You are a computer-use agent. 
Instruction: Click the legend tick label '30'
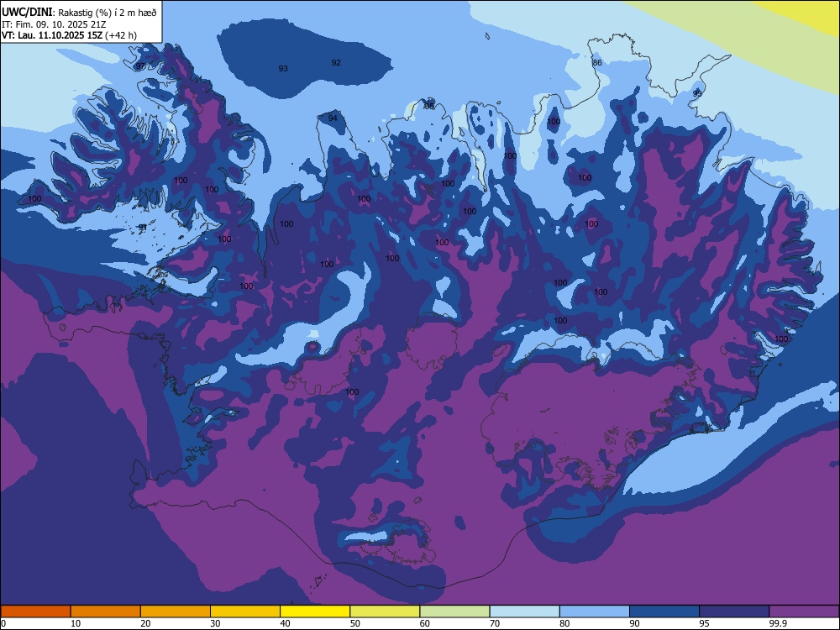215,623
